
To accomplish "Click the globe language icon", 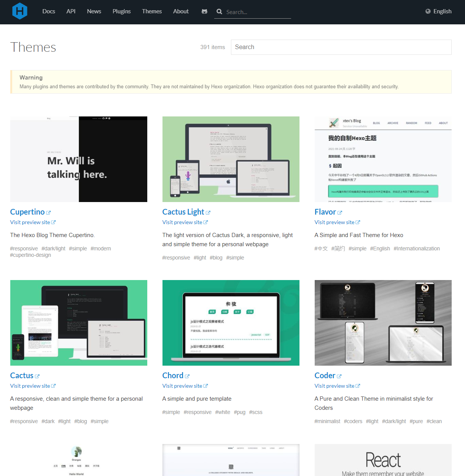I will (428, 11).
